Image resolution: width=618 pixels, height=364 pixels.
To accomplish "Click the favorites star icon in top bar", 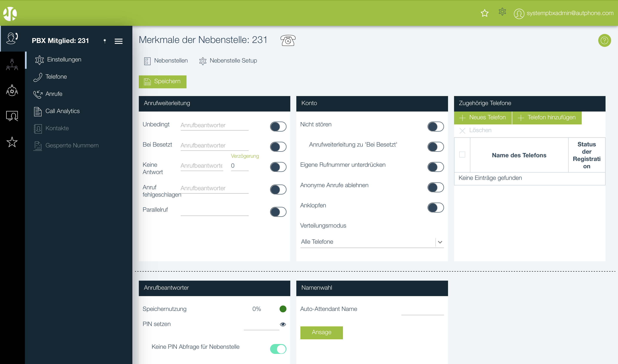I will tap(484, 13).
